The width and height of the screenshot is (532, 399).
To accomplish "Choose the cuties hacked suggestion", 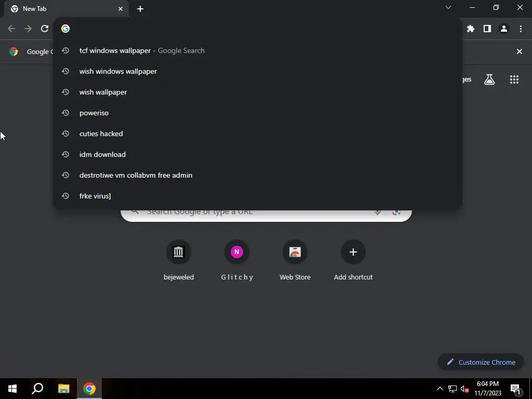I will coord(258,134).
